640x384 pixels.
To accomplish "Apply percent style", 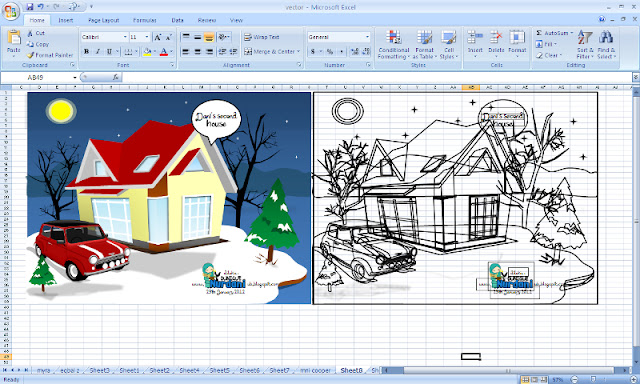I will (330, 51).
